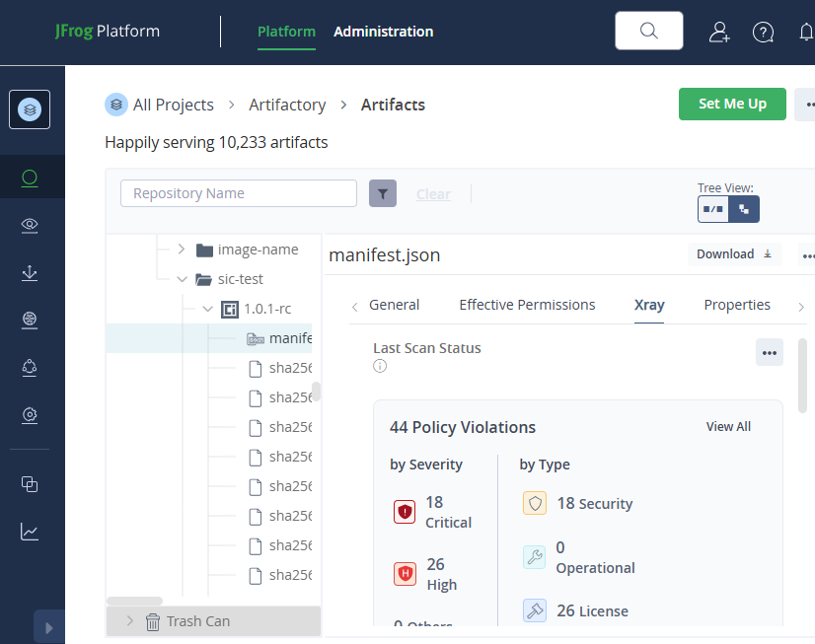Click the tree horizontal scrollbar

[134, 601]
